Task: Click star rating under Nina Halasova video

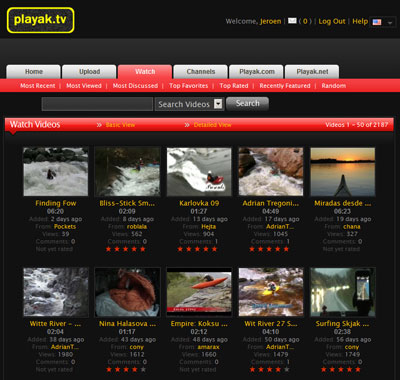Action: [126, 369]
